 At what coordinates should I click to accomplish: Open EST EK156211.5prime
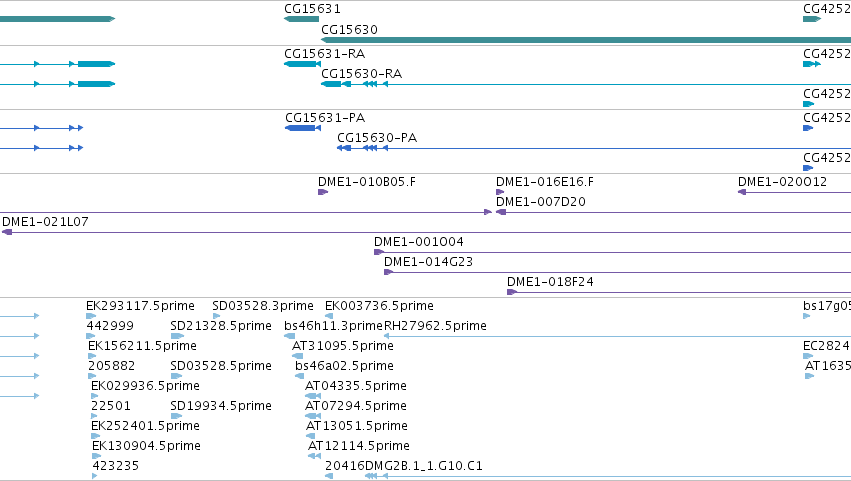tap(142, 346)
